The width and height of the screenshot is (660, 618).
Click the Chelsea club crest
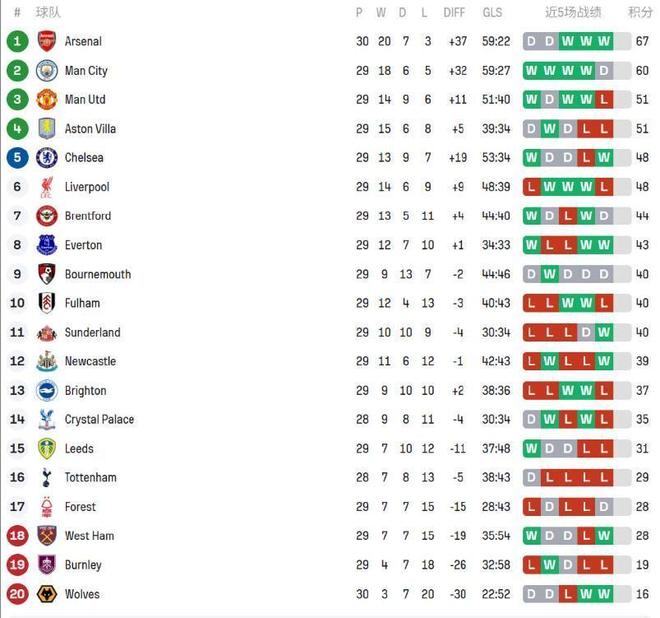pyautogui.click(x=46, y=157)
